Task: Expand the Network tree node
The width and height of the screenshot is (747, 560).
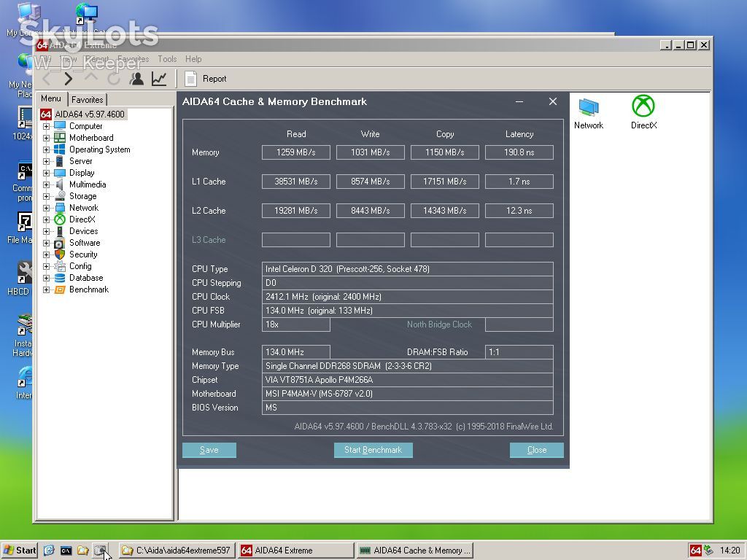Action: point(46,208)
